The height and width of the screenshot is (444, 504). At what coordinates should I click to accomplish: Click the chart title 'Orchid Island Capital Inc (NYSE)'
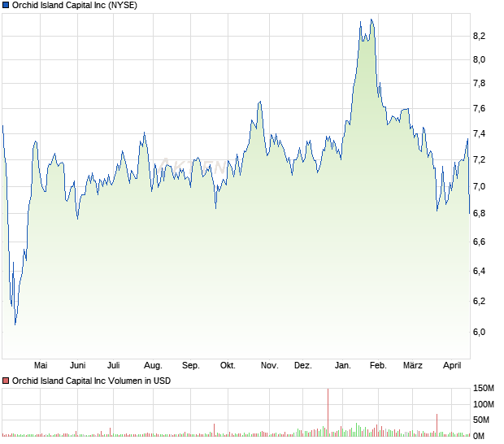[75, 6]
